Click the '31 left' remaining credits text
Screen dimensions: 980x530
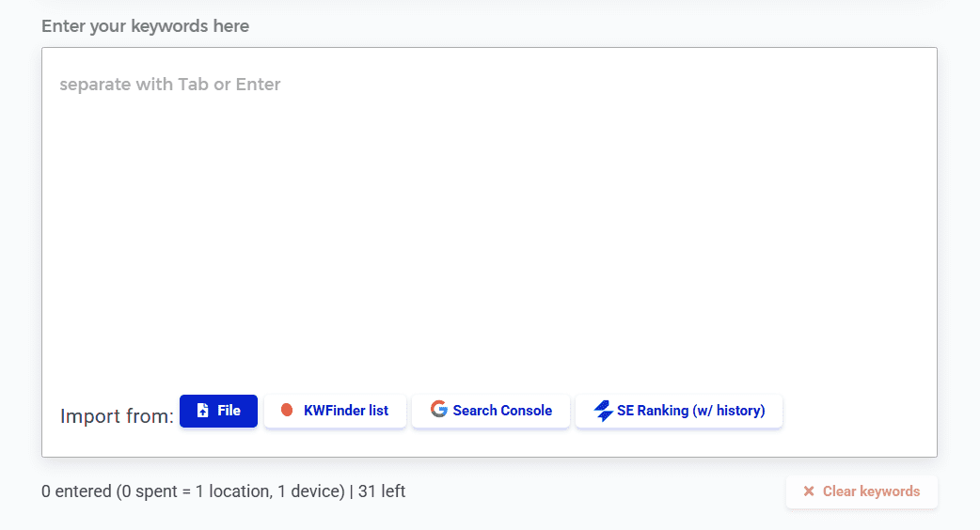click(382, 491)
